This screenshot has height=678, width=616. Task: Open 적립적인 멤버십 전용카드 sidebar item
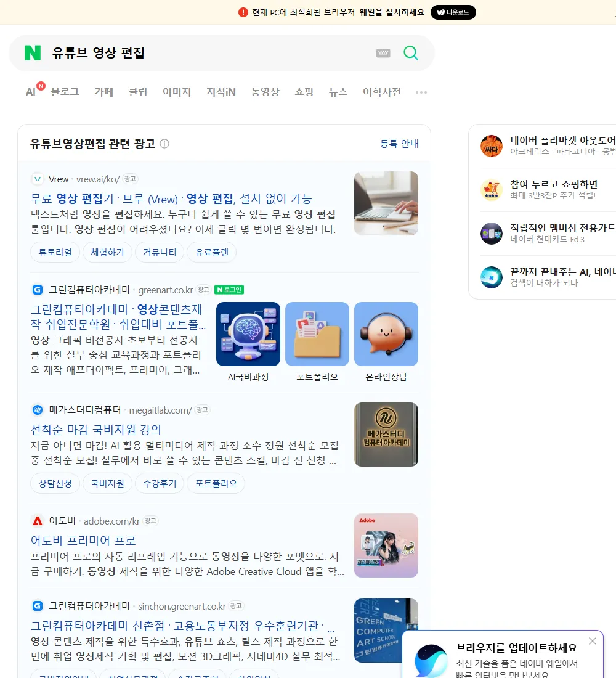548,234
